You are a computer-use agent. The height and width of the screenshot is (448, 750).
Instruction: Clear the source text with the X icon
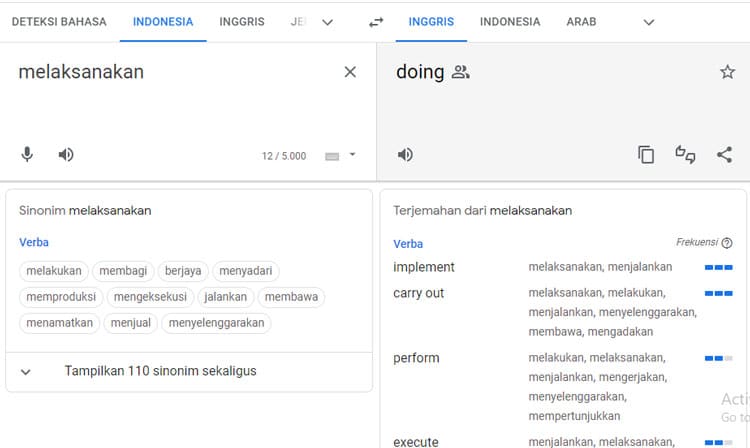pos(350,72)
